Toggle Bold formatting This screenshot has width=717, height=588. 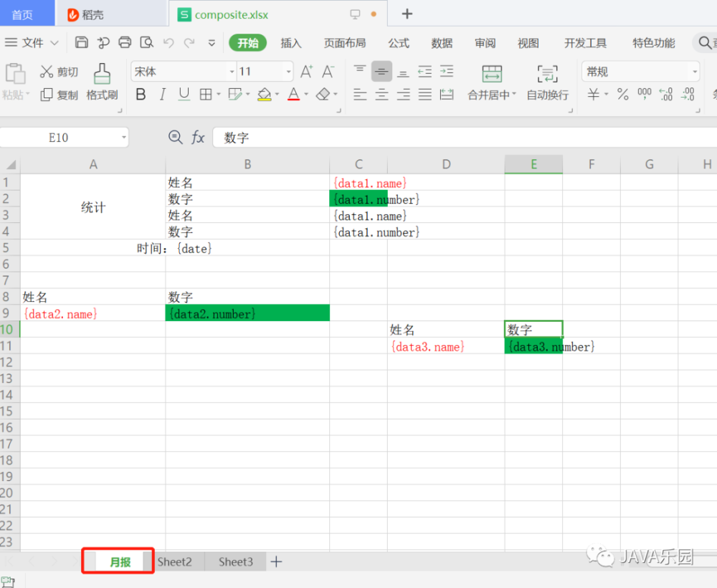coord(141,95)
